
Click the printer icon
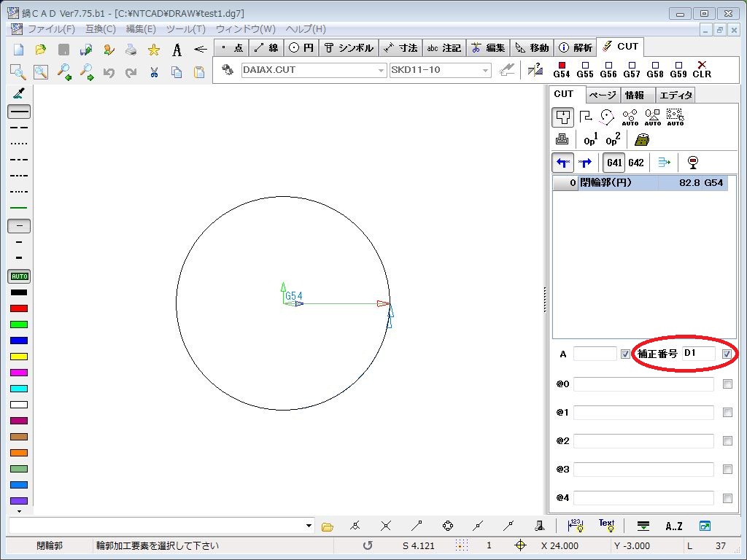coord(131,50)
